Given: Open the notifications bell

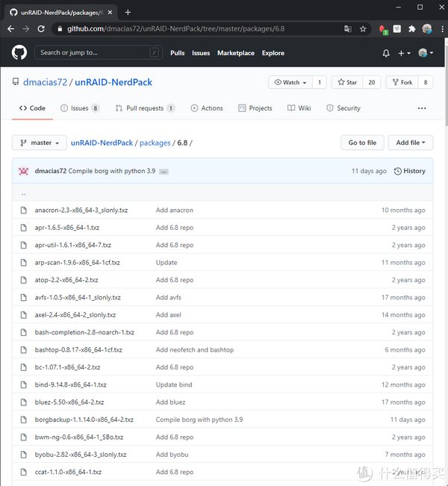Looking at the screenshot, I should [x=386, y=53].
